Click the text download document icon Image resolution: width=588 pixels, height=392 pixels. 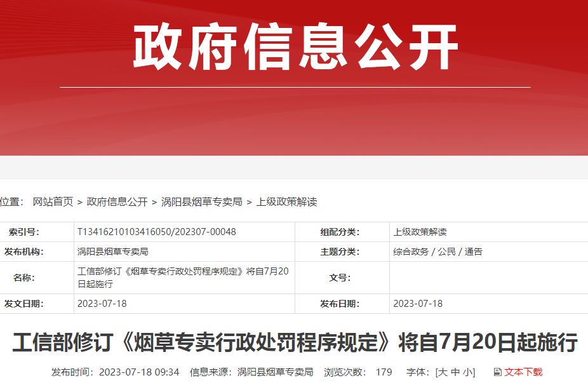pyautogui.click(x=497, y=372)
